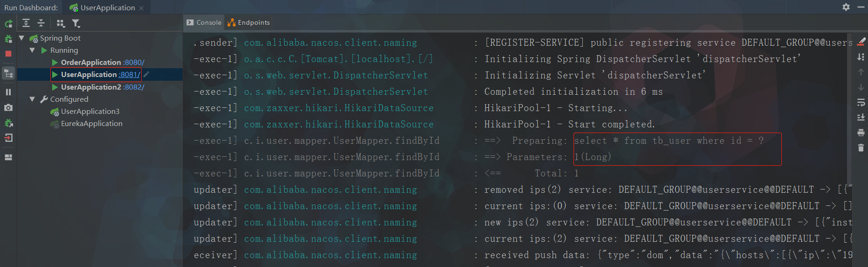Click the Pause output icon
The height and width of the screenshot is (267, 868).
[x=8, y=92]
